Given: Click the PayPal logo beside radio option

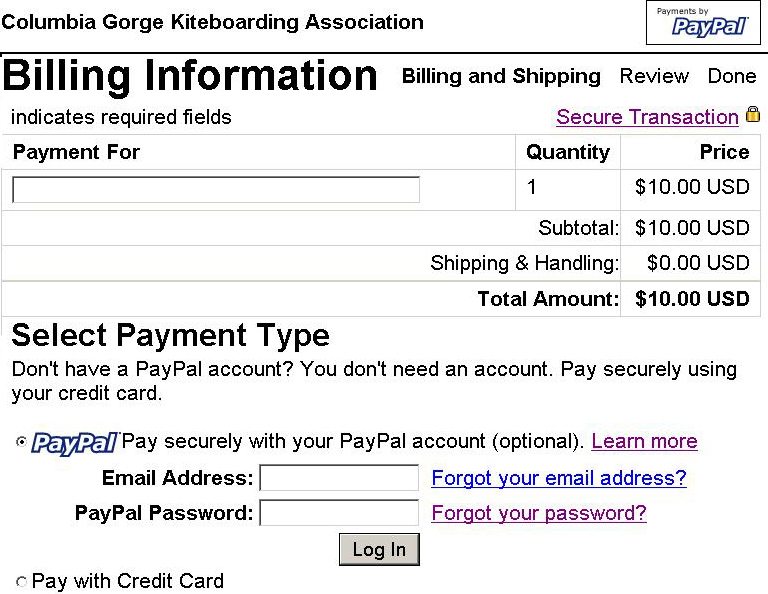Looking at the screenshot, I should pyautogui.click(x=75, y=443).
